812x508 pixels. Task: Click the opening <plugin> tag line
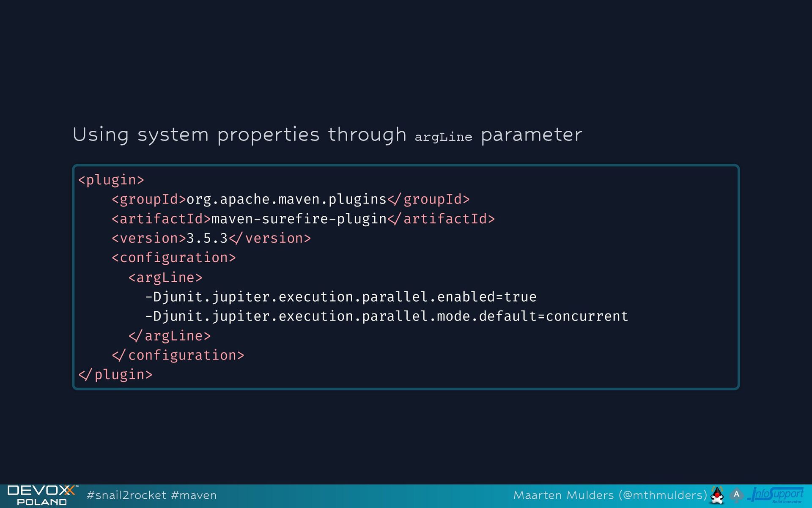coord(111,180)
